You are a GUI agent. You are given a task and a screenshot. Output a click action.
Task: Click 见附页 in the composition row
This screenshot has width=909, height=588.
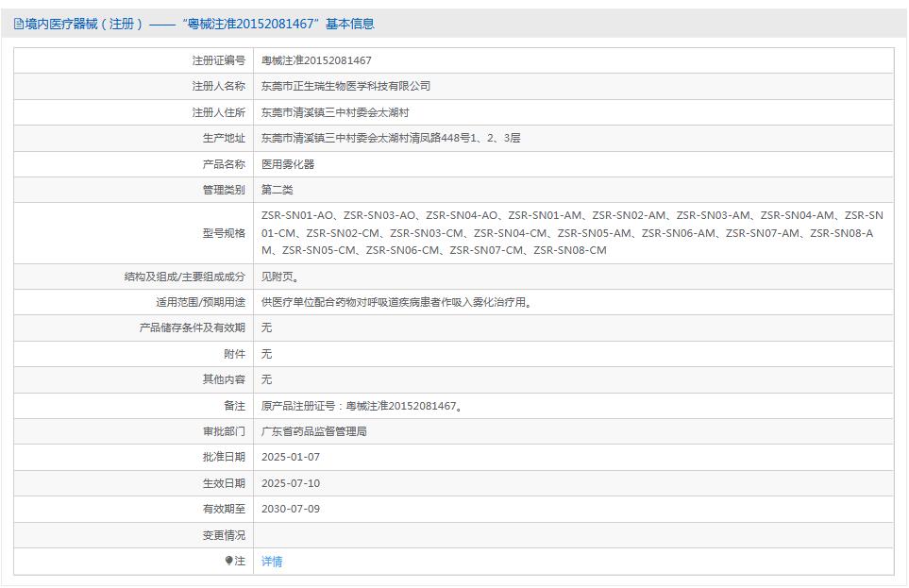click(281, 277)
